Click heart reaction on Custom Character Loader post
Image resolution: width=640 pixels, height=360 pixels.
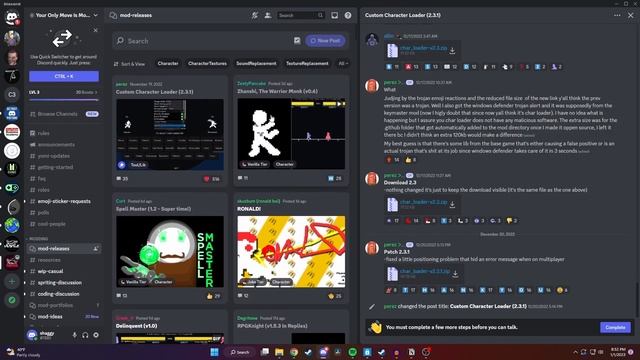coord(211,179)
